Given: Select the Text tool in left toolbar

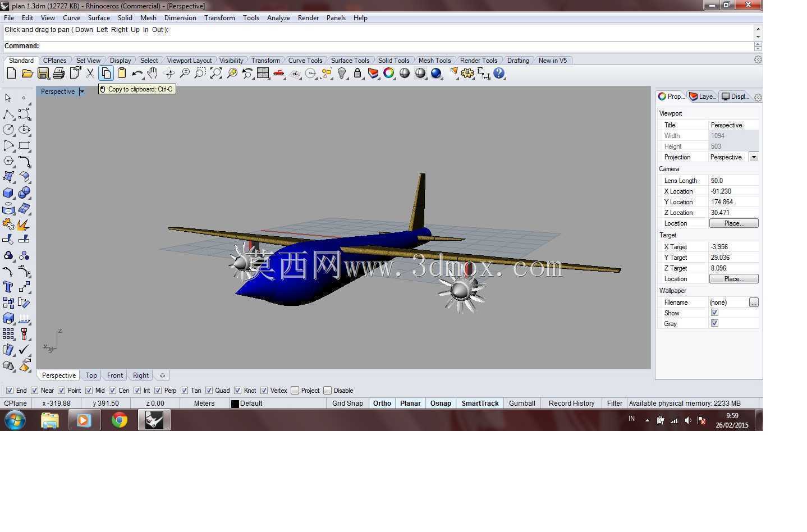Looking at the screenshot, I should click(8, 287).
